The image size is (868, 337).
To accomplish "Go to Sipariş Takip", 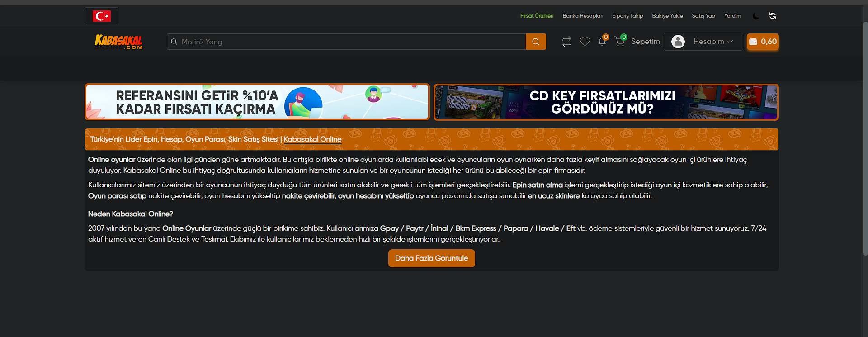I will [x=627, y=16].
